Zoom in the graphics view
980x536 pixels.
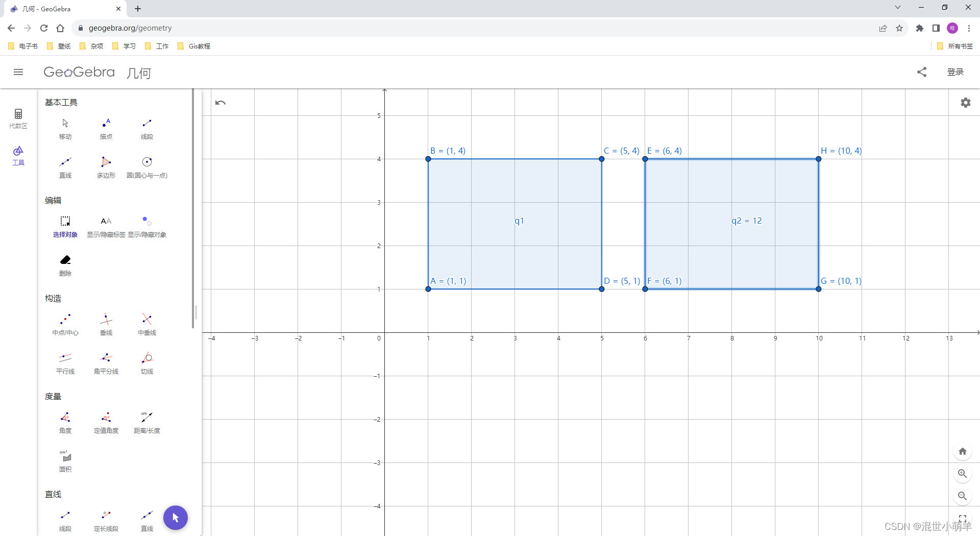963,474
